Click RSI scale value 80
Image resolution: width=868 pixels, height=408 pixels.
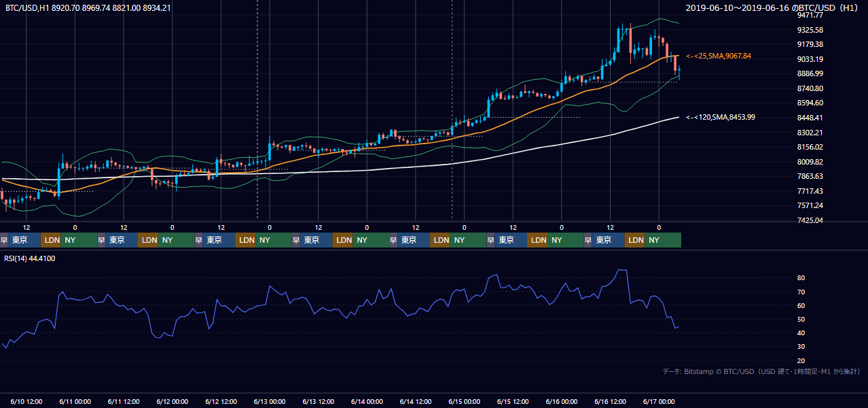click(801, 278)
